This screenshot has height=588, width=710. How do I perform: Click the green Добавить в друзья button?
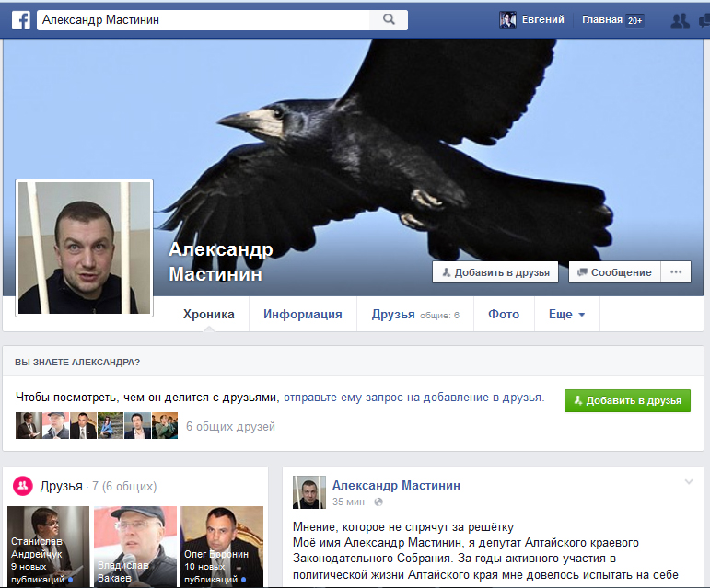click(627, 400)
